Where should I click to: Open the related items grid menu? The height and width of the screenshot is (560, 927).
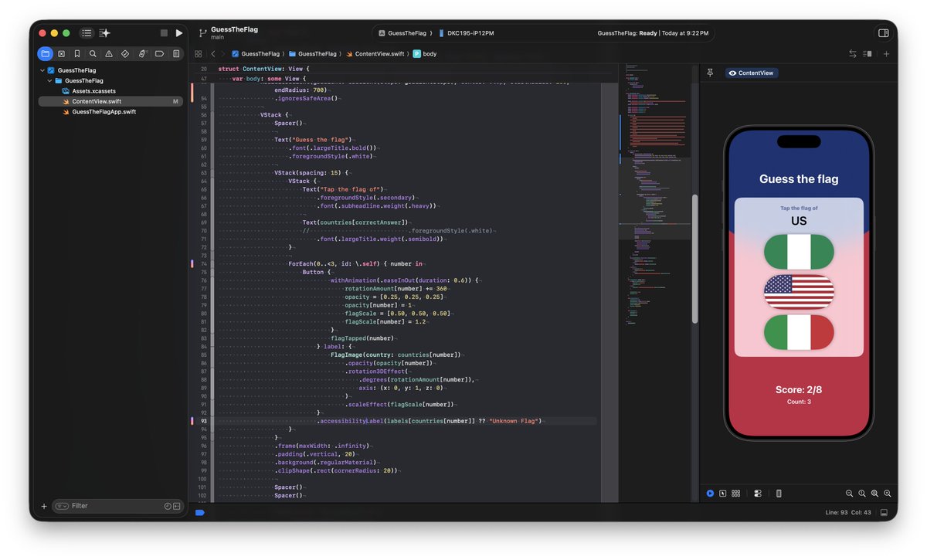pyautogui.click(x=199, y=54)
